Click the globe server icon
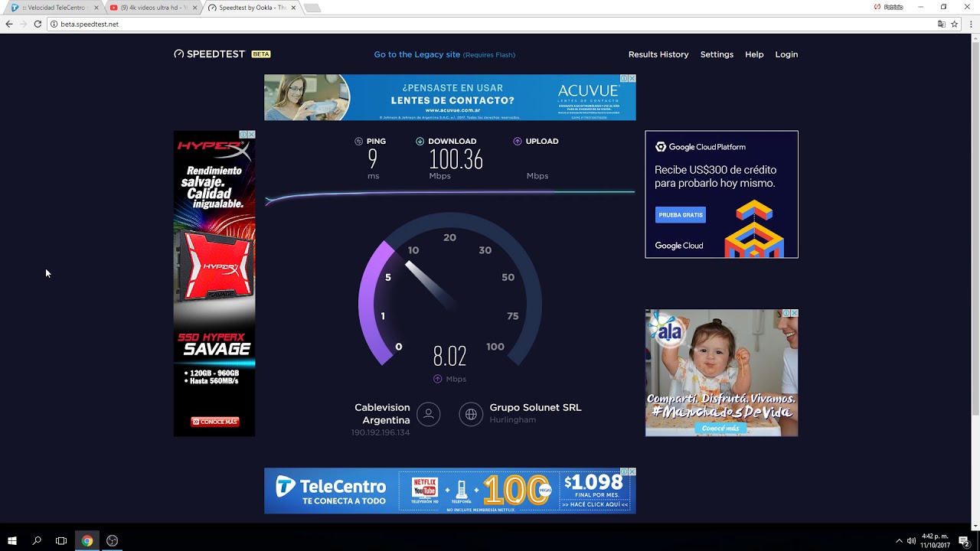 tap(471, 414)
